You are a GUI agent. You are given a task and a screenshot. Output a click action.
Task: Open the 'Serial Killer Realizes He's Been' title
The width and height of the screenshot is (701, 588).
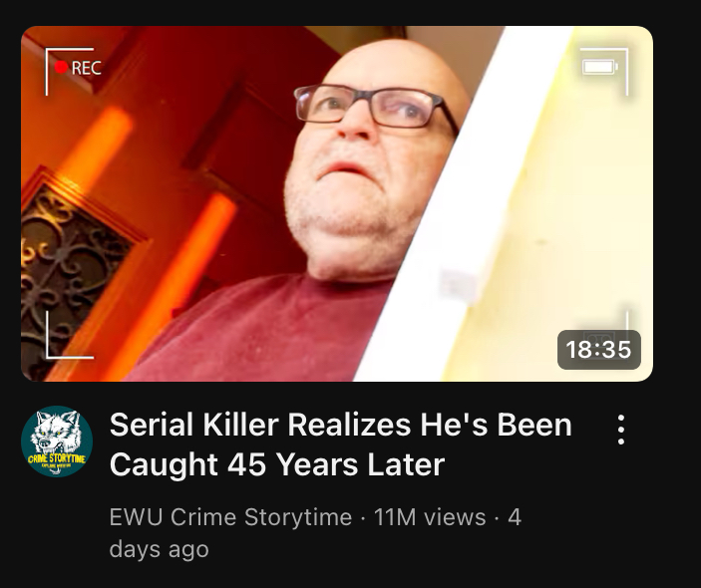[x=341, y=425]
